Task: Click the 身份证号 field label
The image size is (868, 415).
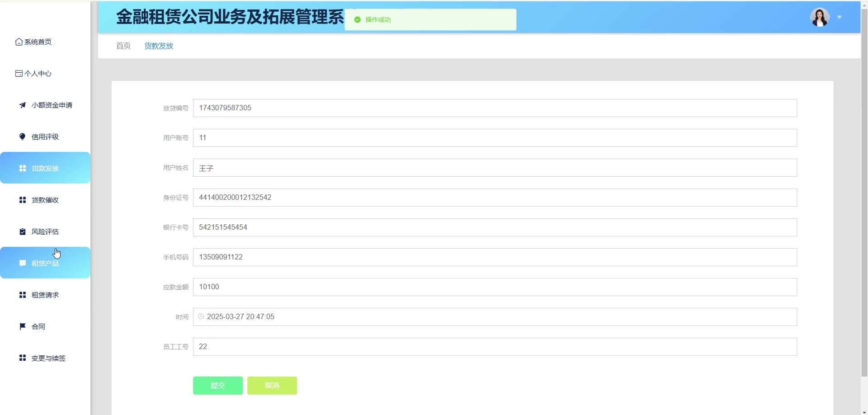Action: [176, 198]
